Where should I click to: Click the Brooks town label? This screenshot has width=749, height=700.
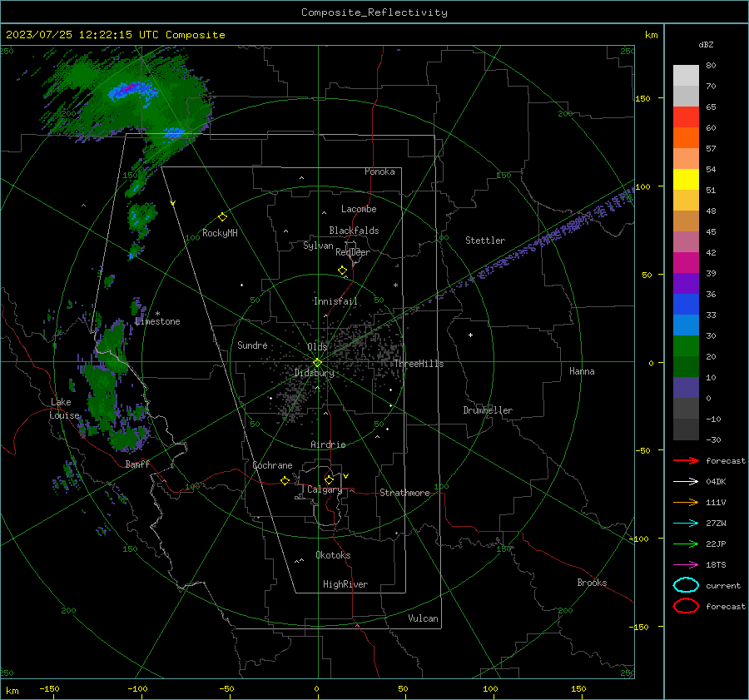point(592,583)
